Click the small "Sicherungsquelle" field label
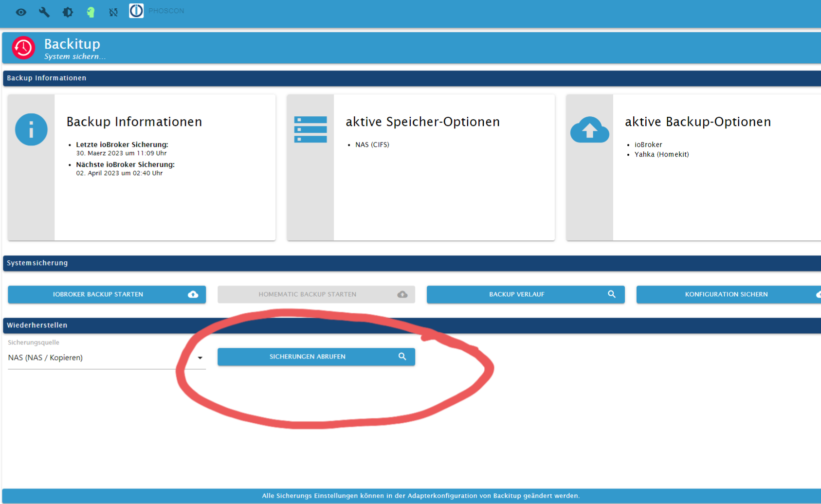821x504 pixels. point(34,342)
